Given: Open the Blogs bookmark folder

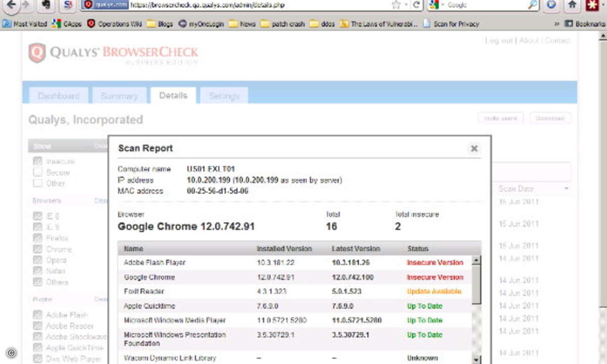Looking at the screenshot, I should (x=160, y=24).
